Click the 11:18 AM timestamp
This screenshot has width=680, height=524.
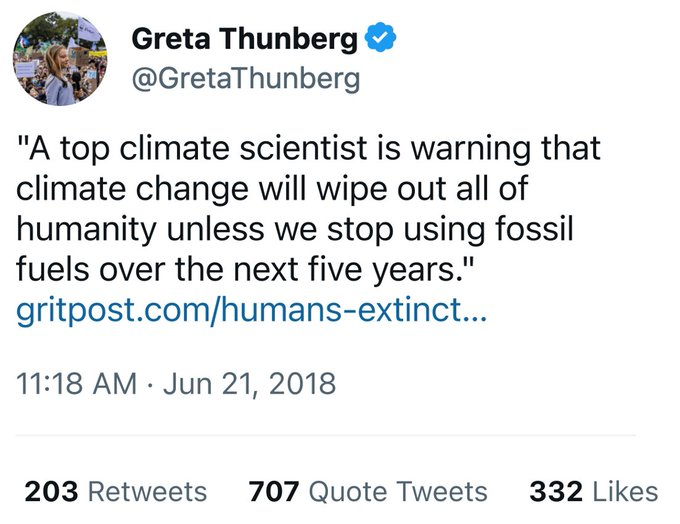pyautogui.click(x=76, y=384)
